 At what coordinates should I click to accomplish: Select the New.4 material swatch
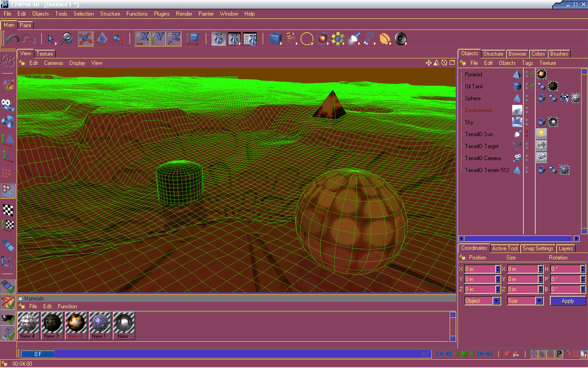tap(28, 326)
